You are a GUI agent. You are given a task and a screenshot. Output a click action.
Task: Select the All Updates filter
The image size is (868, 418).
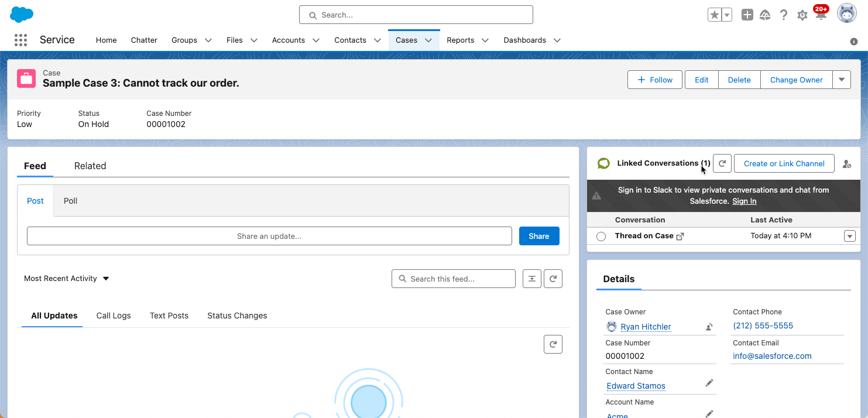[x=54, y=316]
